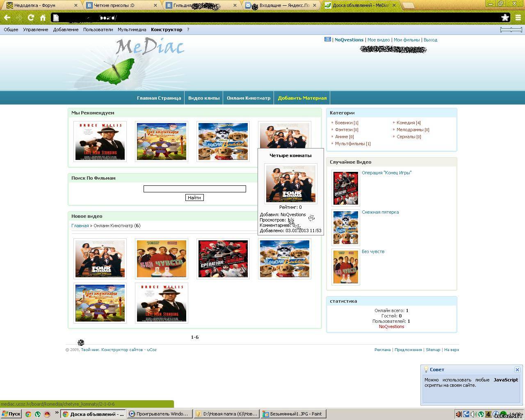525x420 pixels.
Task: Open the Chrome menu icon
Action: click(x=518, y=18)
